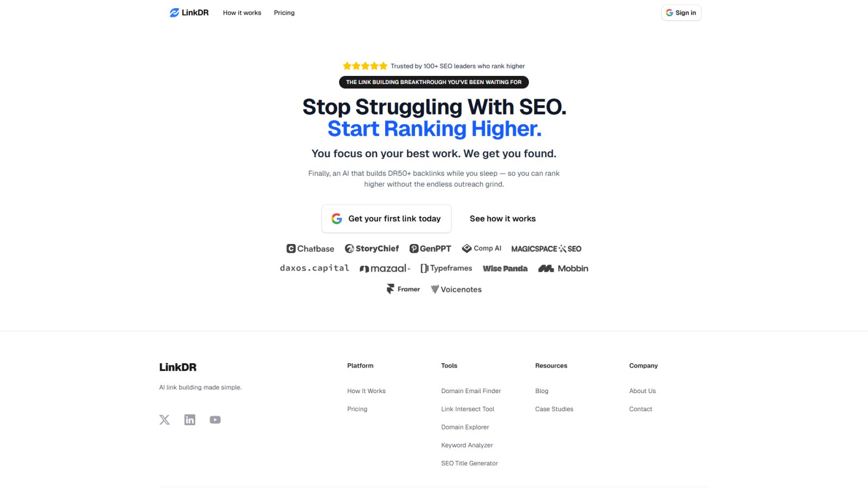Click the Chatbase logo

(310, 248)
